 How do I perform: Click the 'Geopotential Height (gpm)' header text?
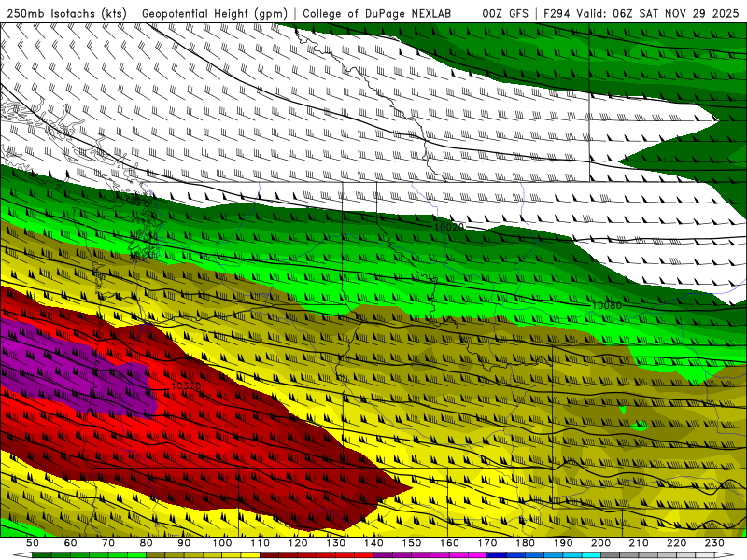pyautogui.click(x=215, y=13)
